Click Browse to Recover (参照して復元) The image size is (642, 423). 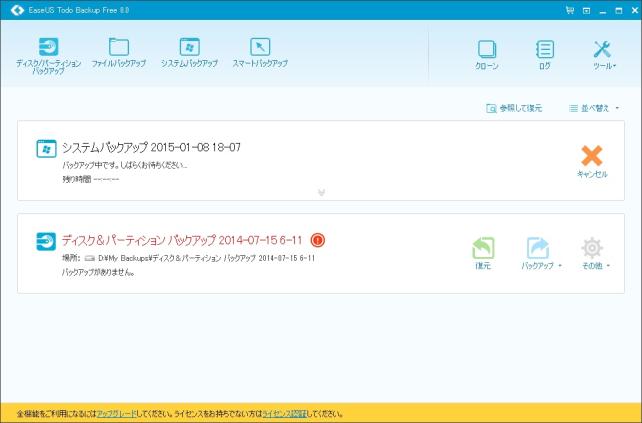pos(514,108)
